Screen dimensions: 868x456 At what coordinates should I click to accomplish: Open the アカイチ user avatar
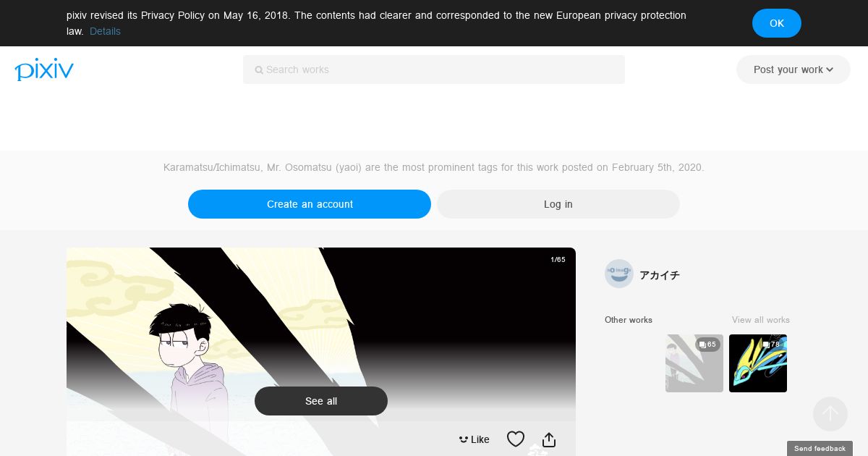click(x=619, y=274)
